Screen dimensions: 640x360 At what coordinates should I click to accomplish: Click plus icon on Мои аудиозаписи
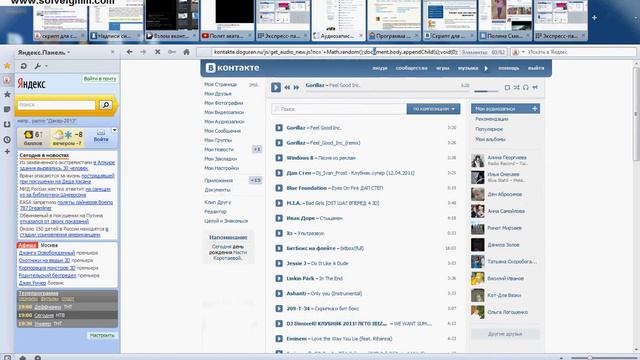pyautogui.click(x=534, y=109)
